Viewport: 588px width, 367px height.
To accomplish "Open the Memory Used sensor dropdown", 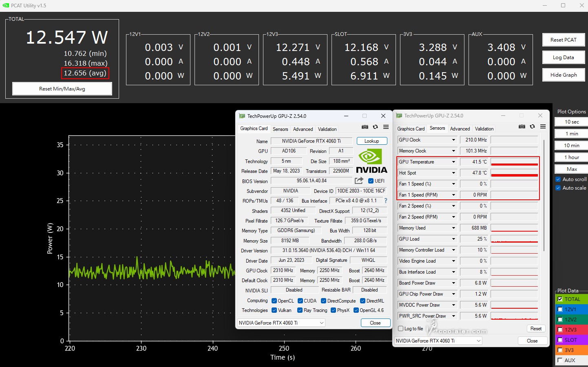I will pos(453,228).
